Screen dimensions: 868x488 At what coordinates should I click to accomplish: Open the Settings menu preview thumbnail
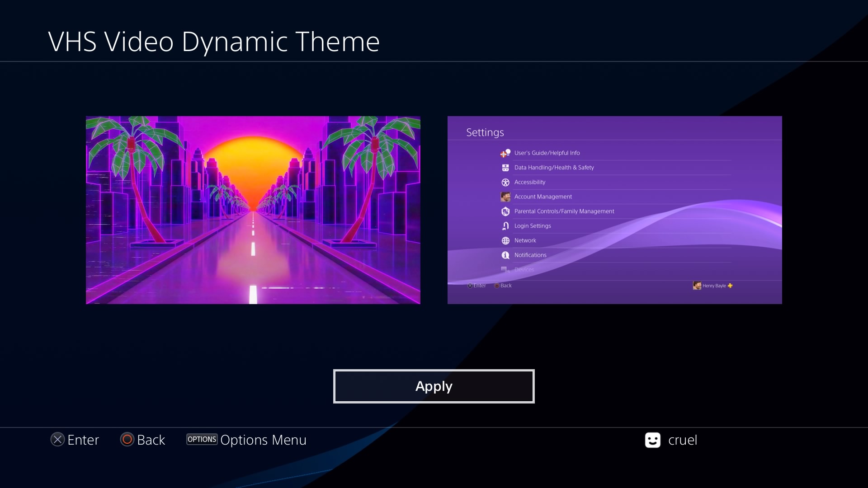point(614,210)
